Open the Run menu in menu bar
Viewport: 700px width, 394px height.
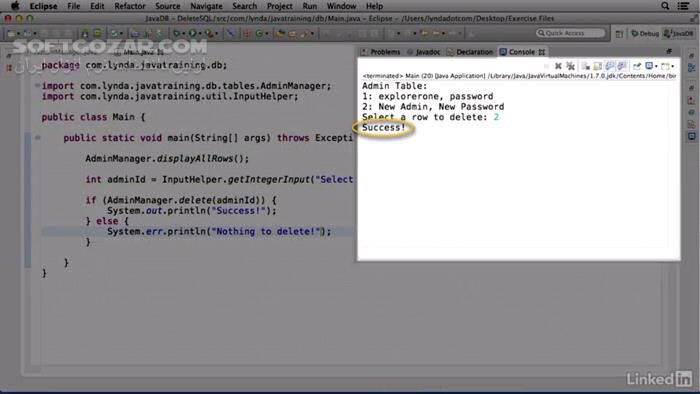pos(309,6)
